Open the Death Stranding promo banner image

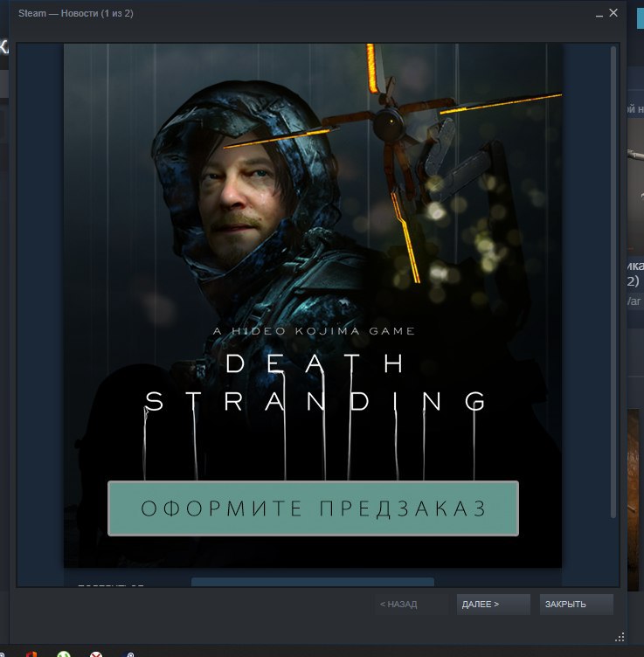313,306
